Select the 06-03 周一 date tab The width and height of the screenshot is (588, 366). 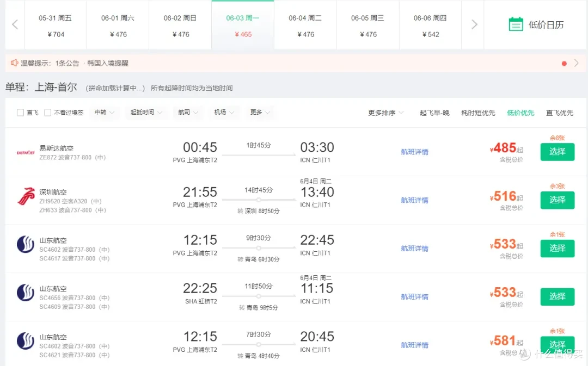243,26
